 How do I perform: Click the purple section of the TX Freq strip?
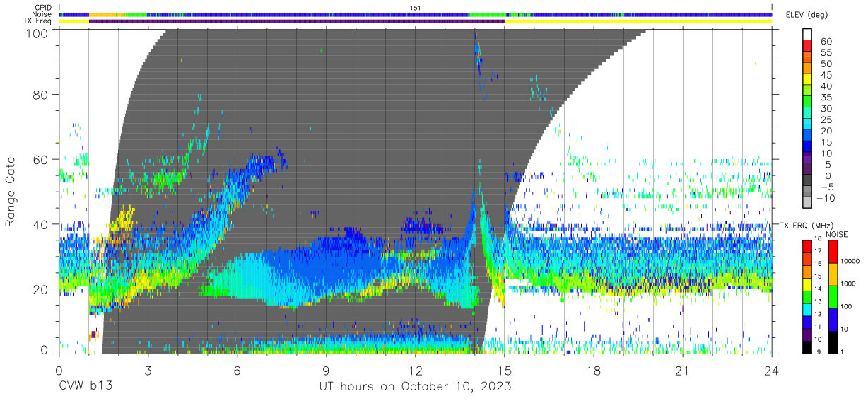click(297, 21)
